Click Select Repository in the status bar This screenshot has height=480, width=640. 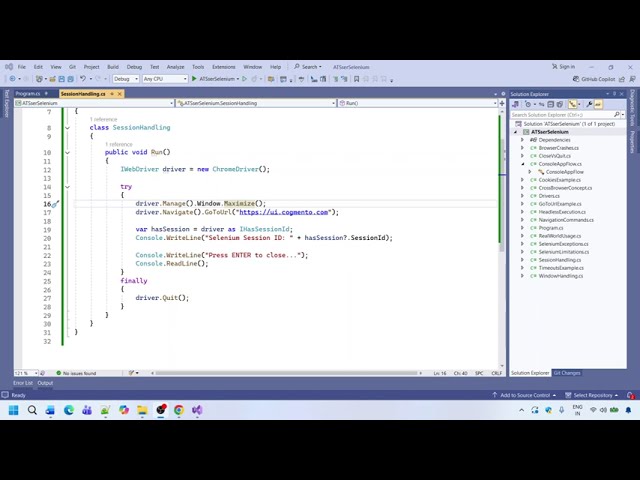tap(592, 395)
